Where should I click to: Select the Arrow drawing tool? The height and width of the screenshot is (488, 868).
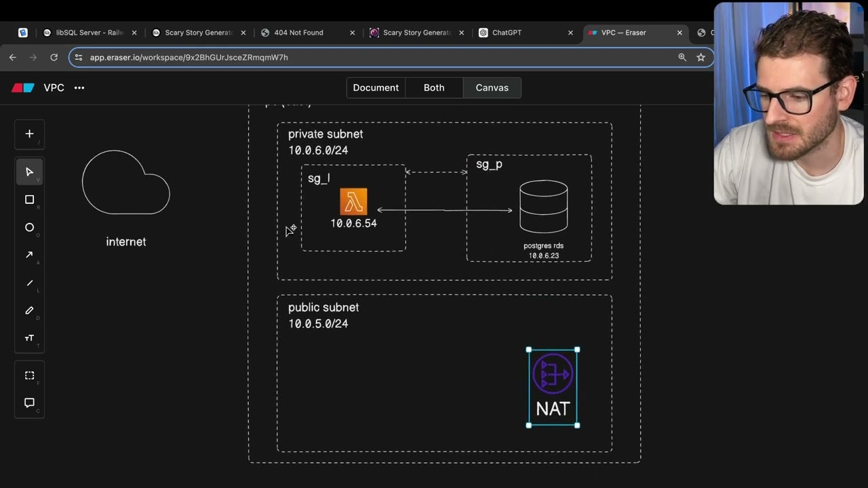coord(29,255)
